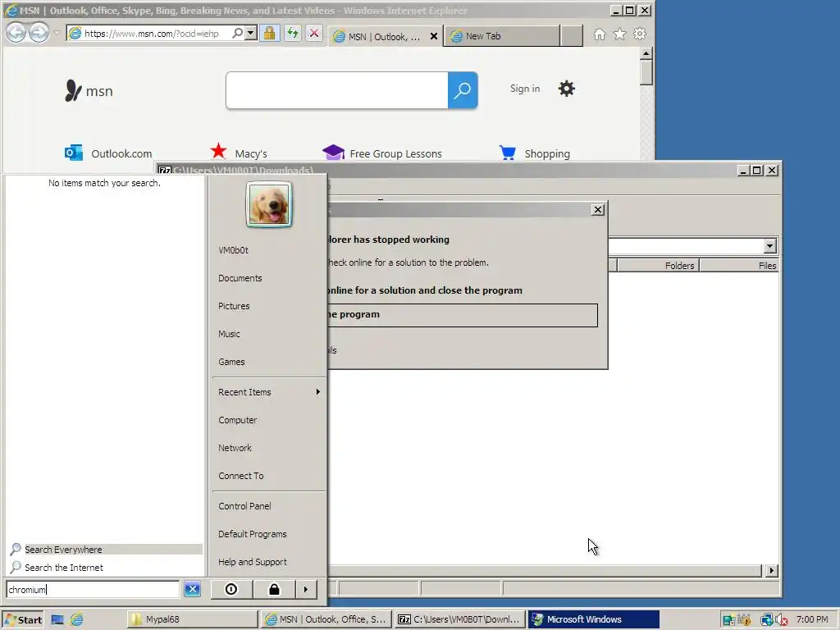Click the blue MSN search button
The height and width of the screenshot is (630, 840).
tap(463, 90)
